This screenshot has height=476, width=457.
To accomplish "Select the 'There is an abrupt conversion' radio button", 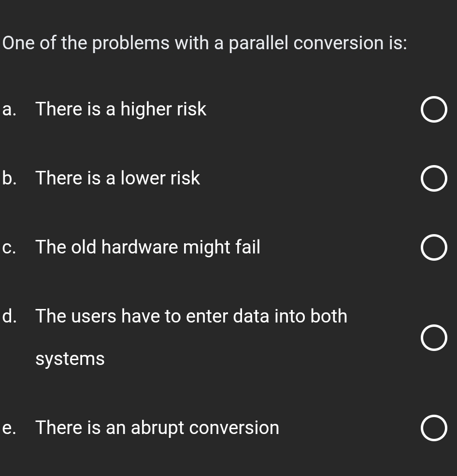I will 433,428.
